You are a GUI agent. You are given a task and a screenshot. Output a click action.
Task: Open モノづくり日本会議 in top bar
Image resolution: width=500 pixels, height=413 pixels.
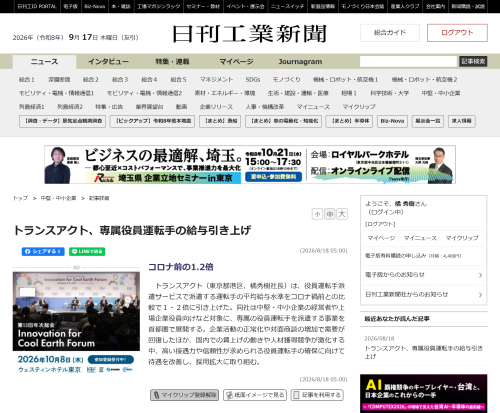363,6
